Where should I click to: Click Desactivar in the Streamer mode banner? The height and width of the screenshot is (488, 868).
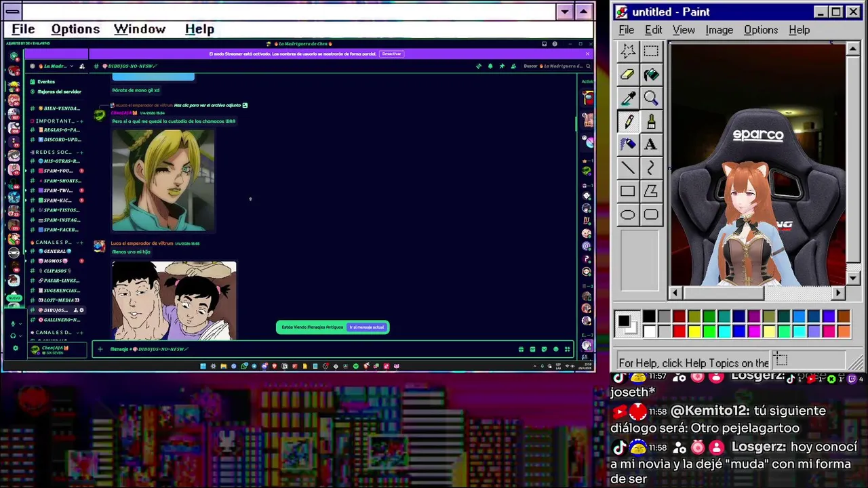click(x=391, y=54)
